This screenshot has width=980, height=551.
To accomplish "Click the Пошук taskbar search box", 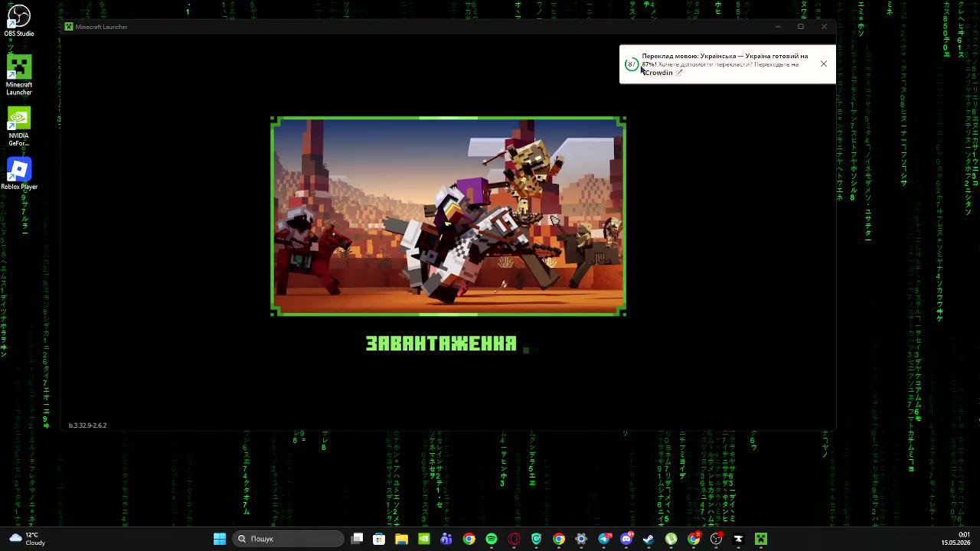I will pyautogui.click(x=289, y=539).
